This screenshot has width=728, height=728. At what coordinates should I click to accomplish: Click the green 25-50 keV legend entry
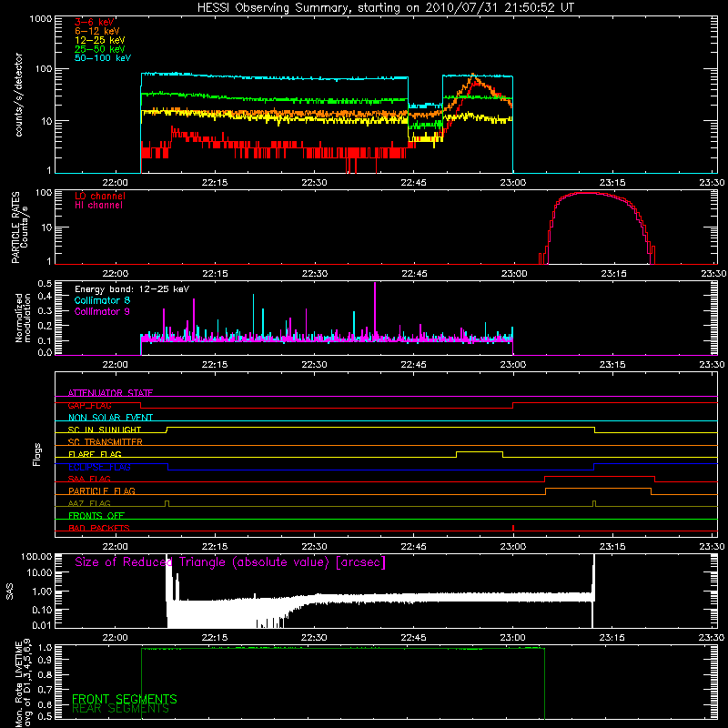pyautogui.click(x=100, y=49)
